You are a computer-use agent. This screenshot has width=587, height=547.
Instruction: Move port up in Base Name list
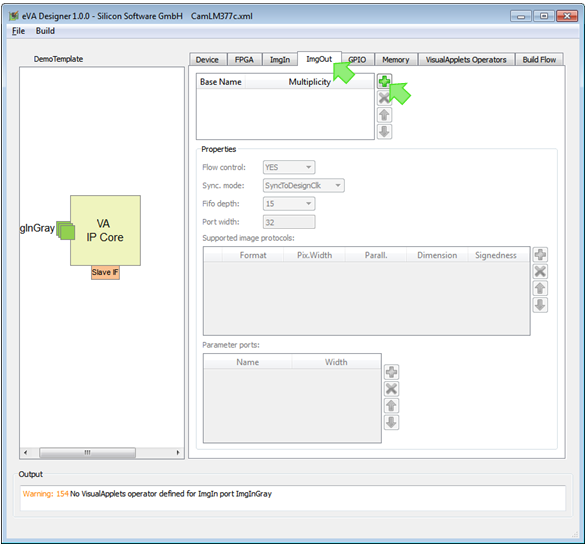[384, 115]
